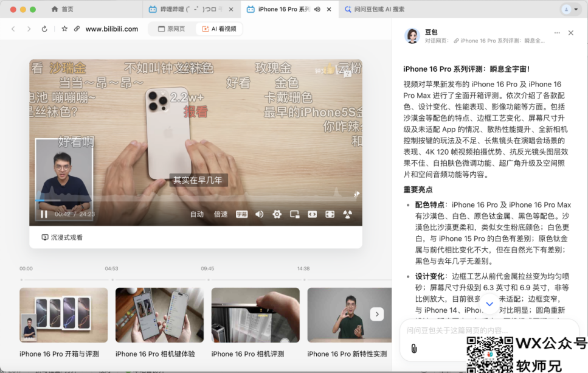This screenshot has width=588, height=373.
Task: Click the video progress bar
Action: pyautogui.click(x=196, y=201)
